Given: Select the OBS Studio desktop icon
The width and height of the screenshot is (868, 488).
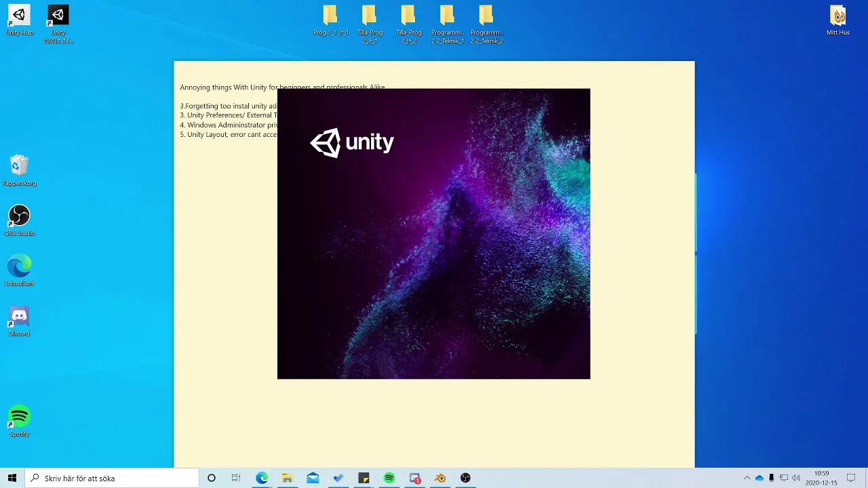Looking at the screenshot, I should (x=19, y=220).
